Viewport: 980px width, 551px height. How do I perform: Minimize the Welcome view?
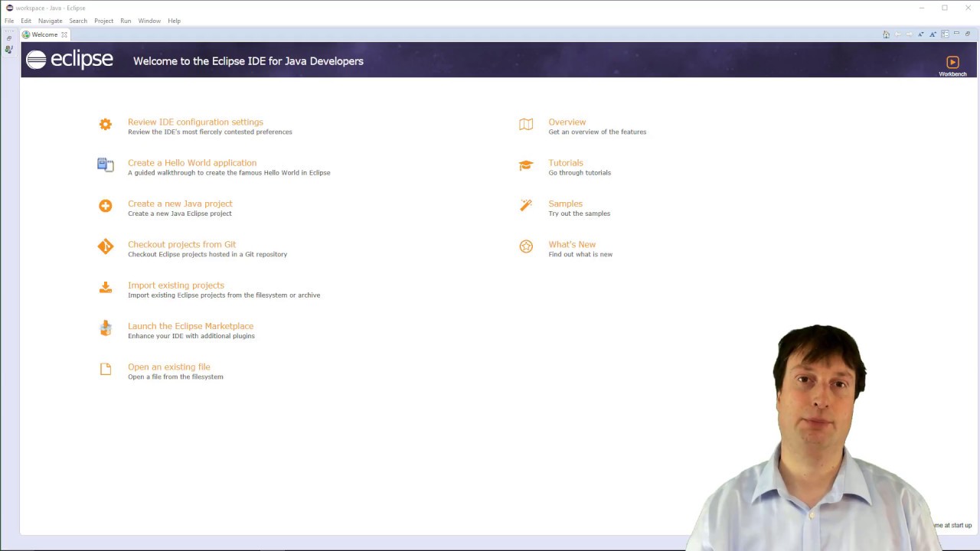[956, 34]
